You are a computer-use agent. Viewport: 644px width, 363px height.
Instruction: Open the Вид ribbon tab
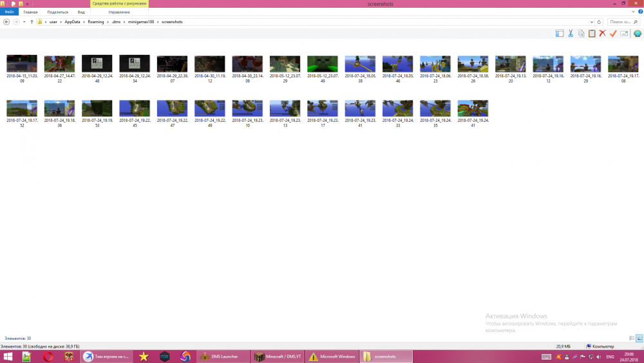81,12
